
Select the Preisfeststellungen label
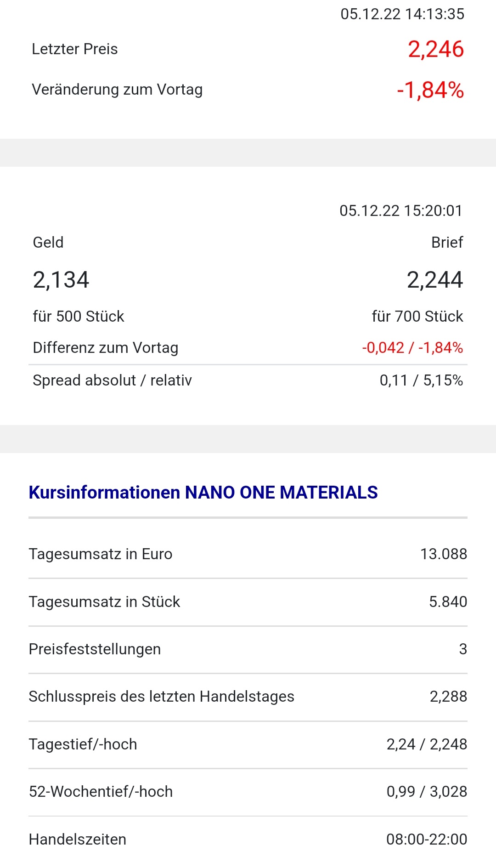(95, 649)
